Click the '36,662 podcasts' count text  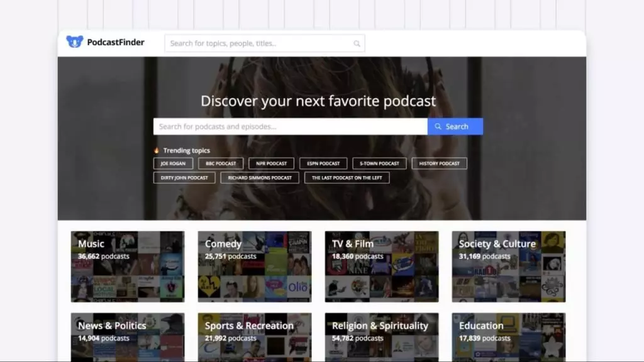coord(104,256)
